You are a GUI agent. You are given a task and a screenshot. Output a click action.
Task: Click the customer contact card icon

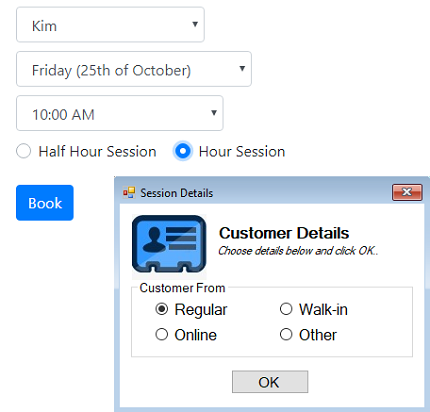169,244
